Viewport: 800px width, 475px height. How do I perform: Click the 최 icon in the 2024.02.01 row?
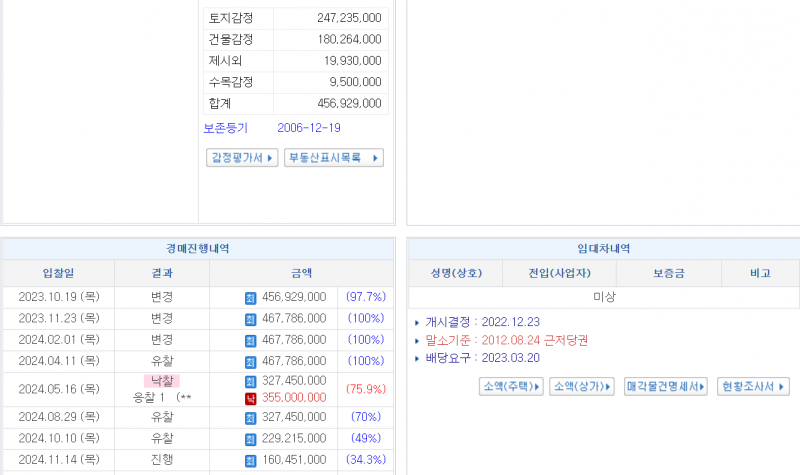250,340
